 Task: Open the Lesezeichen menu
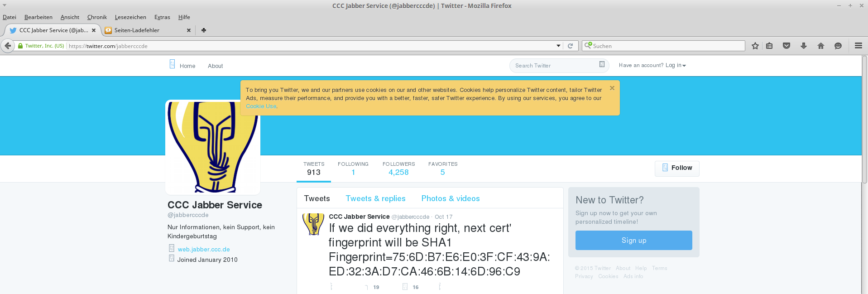tap(130, 17)
